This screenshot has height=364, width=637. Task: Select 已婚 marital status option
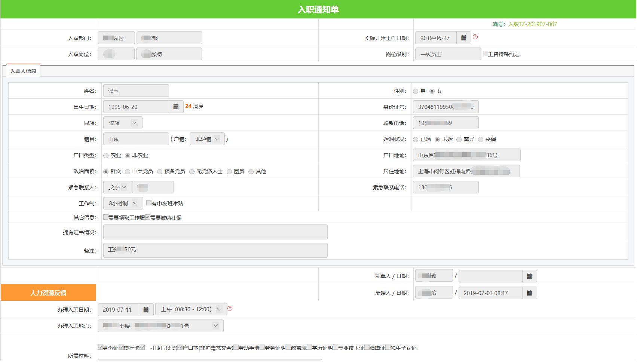tap(416, 140)
